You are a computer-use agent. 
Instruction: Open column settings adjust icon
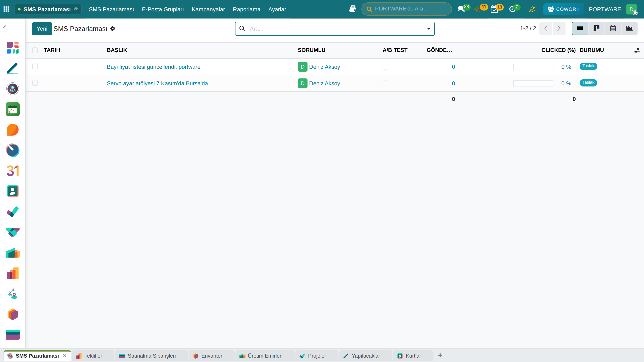point(637,50)
